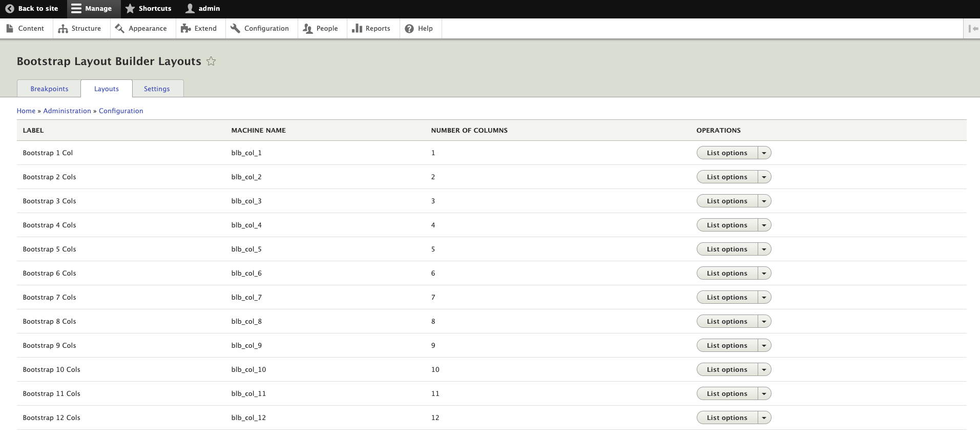Expand operations dropdown for Bootstrap 1 Col
This screenshot has height=440, width=980.
764,153
